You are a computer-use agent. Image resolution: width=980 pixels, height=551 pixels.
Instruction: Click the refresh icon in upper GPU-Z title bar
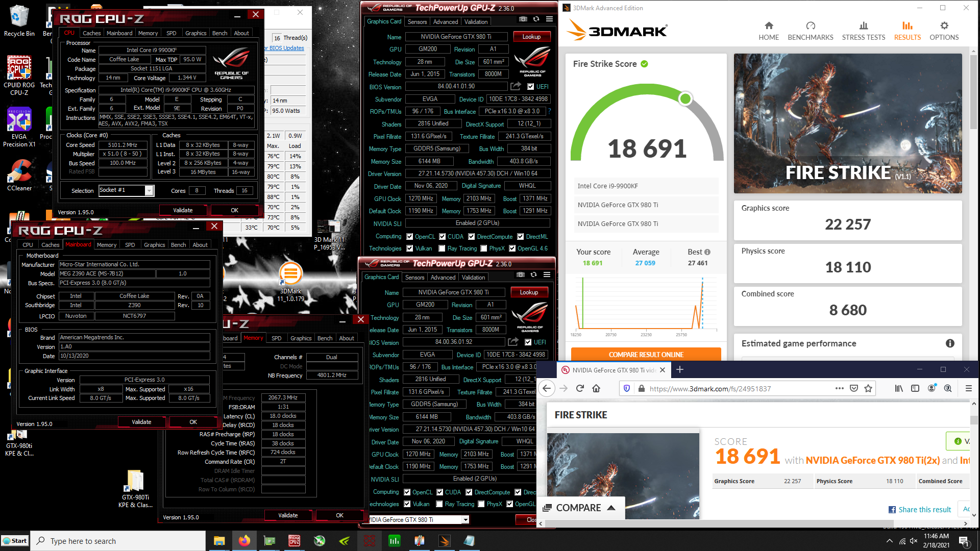point(536,19)
